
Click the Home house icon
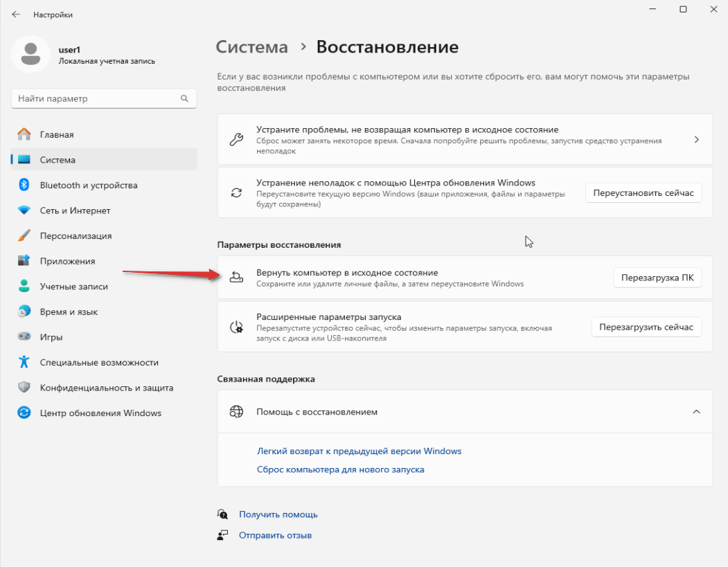24,134
